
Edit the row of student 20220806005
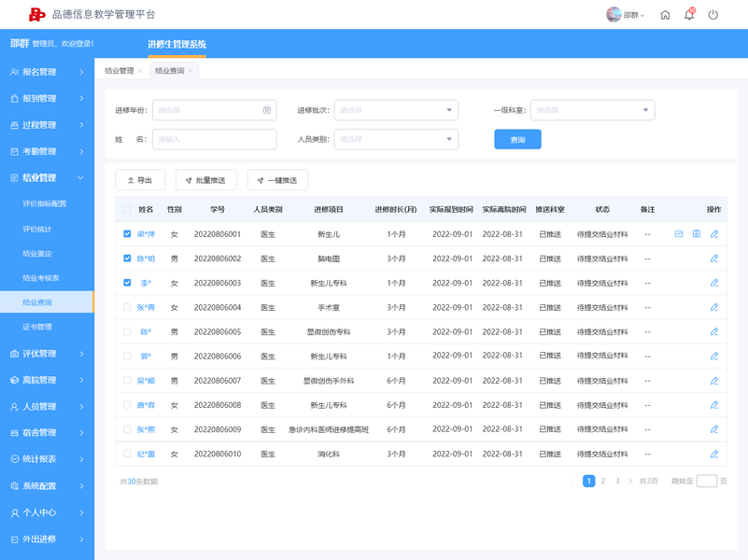pos(714,331)
